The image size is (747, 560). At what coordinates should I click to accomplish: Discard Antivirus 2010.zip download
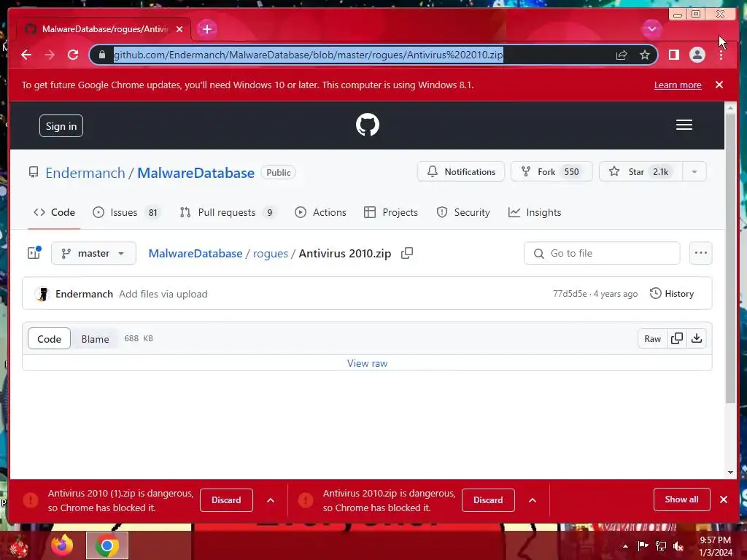488,500
